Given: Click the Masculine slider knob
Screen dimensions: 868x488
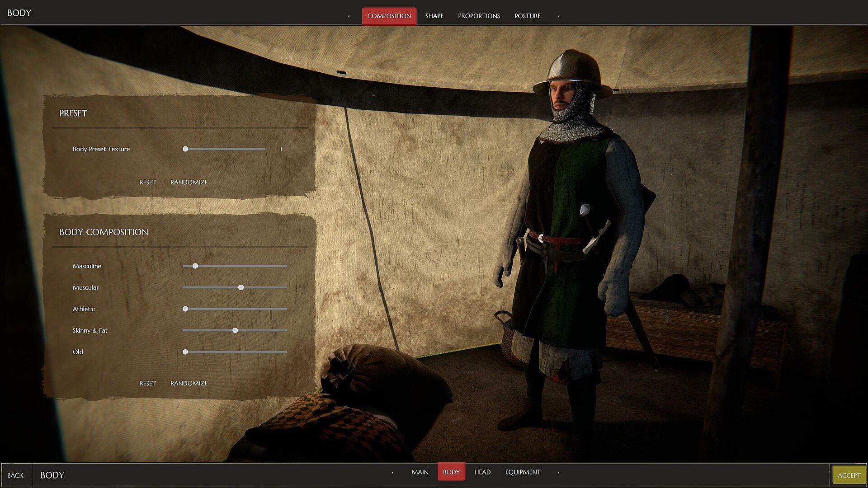Looking at the screenshot, I should pyautogui.click(x=195, y=266).
